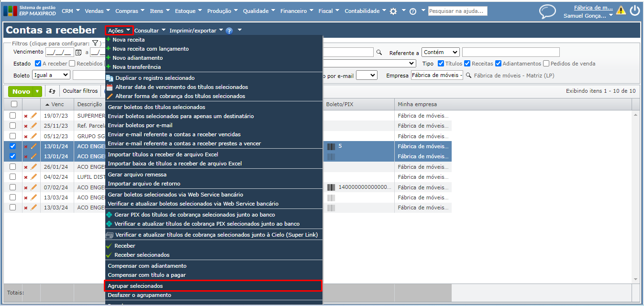
Task: Uncheck the Títulos type checkbox
Action: click(441, 64)
